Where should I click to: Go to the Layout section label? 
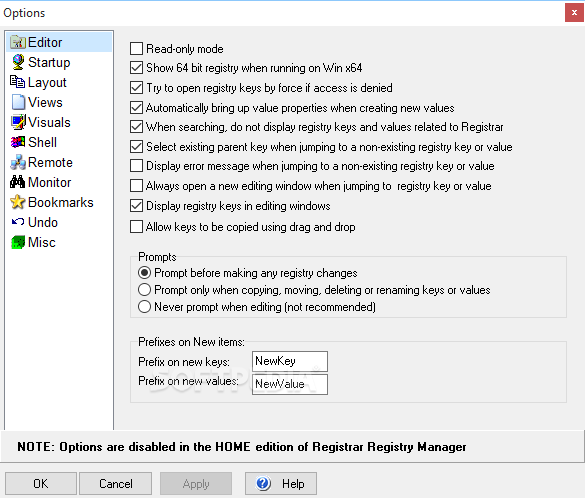click(47, 82)
